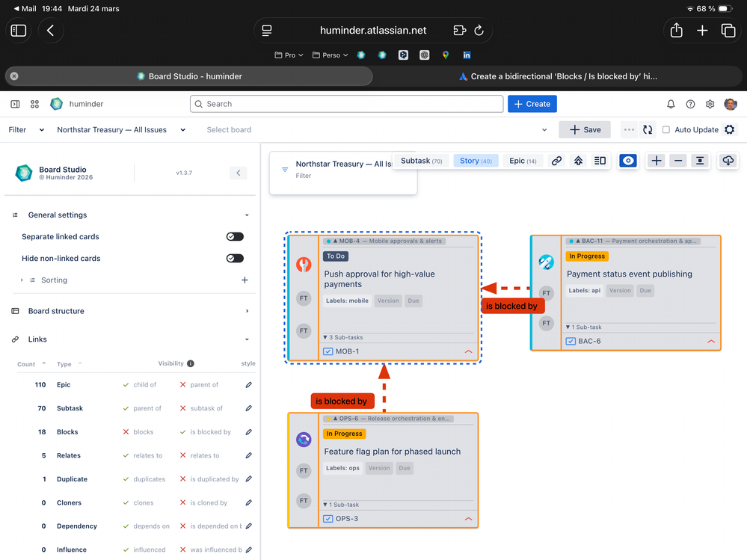Collapse OPS-3 card with red chevron
Screen dimensions: 747x560
pyautogui.click(x=468, y=519)
